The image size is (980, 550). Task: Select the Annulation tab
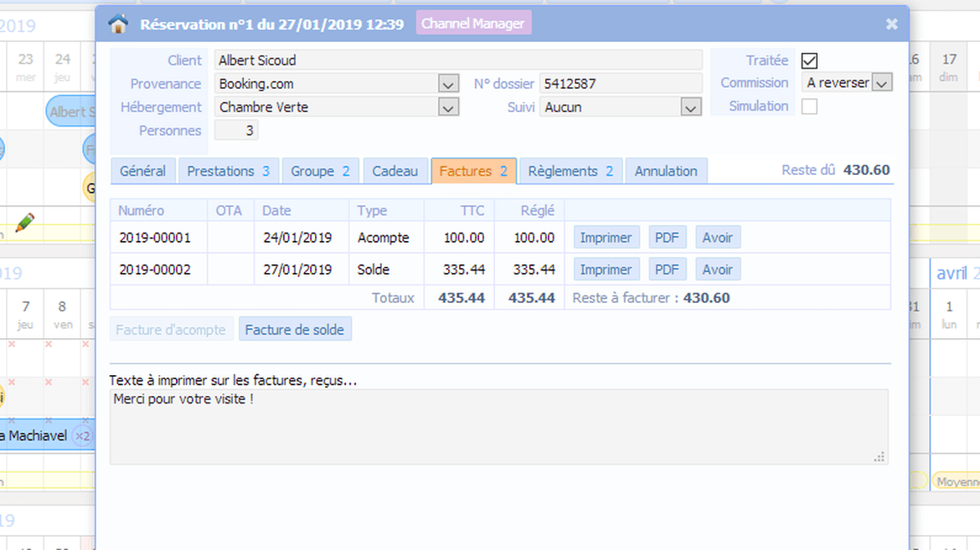(666, 171)
